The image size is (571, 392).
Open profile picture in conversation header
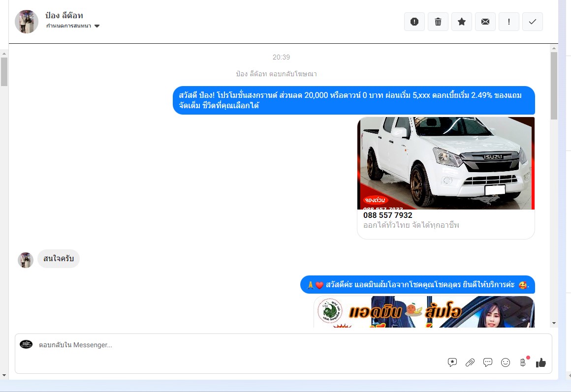point(27,22)
